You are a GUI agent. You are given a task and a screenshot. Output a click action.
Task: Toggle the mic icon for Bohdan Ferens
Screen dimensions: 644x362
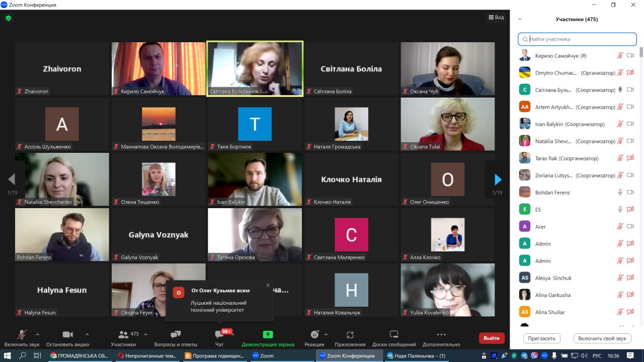pyautogui.click(x=620, y=193)
